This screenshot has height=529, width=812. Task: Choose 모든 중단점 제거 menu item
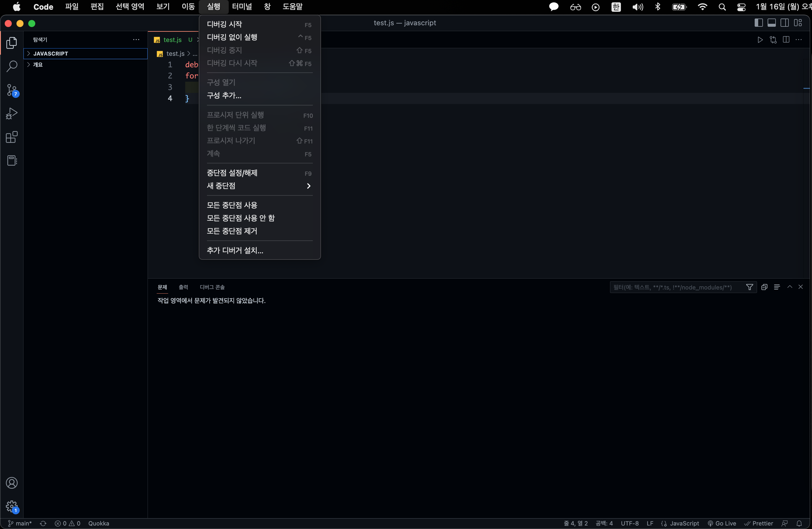(x=259, y=231)
